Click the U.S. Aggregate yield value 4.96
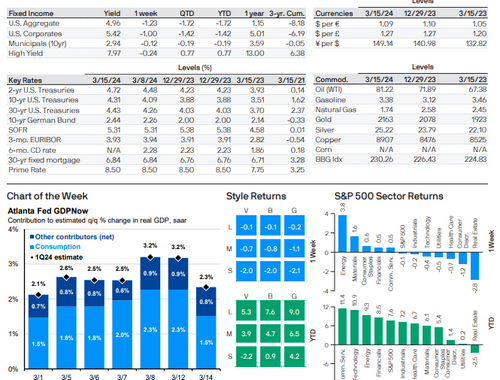The image size is (500, 380). [x=113, y=23]
